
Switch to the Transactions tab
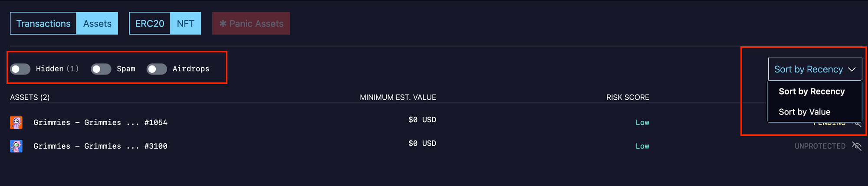point(43,23)
